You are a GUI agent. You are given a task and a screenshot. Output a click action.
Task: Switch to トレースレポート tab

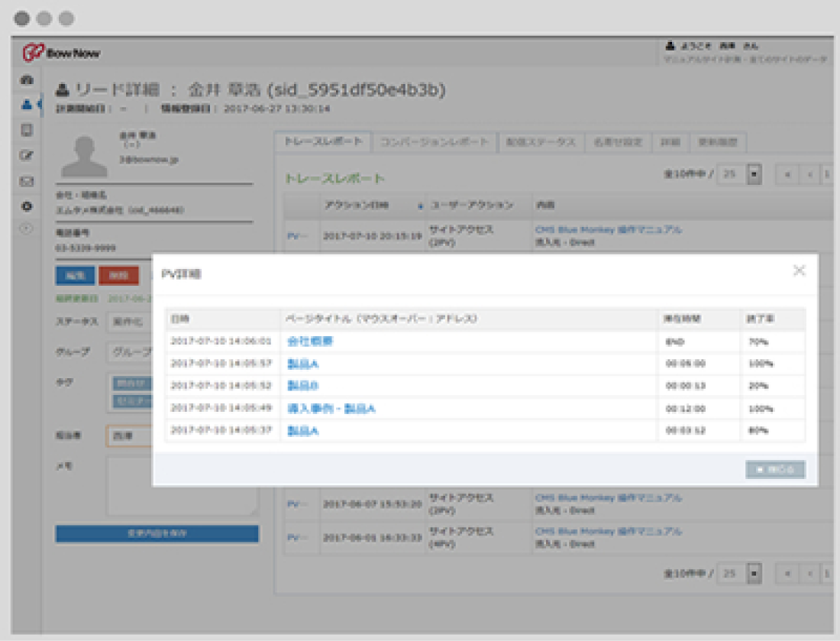tap(323, 141)
